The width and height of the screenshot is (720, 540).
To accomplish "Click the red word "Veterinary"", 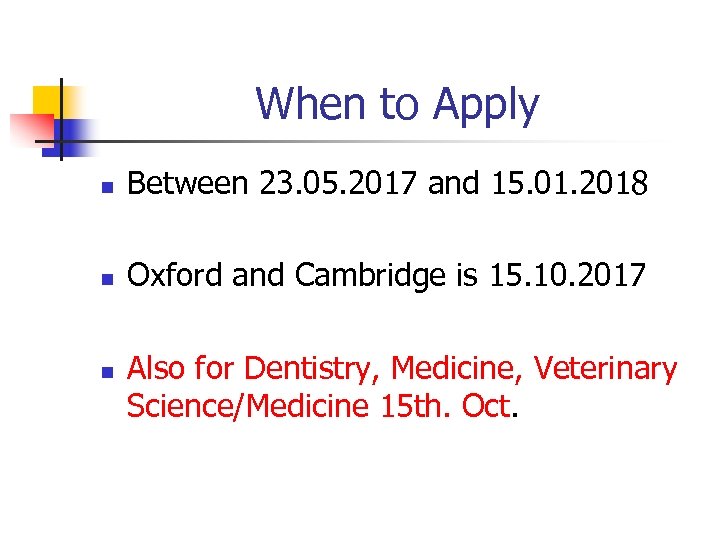I will point(605,370).
